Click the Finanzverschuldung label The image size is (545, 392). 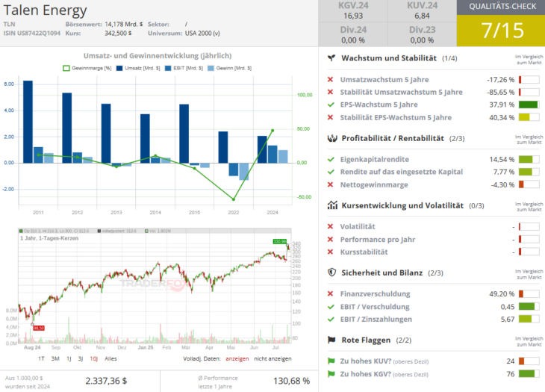[375, 294]
